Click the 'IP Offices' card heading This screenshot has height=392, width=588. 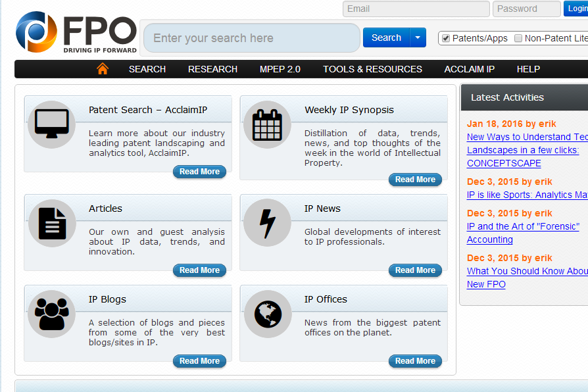pyautogui.click(x=326, y=299)
